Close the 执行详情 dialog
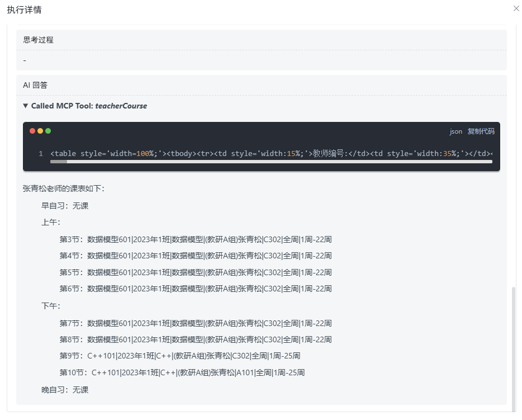522x420 pixels. click(516, 8)
